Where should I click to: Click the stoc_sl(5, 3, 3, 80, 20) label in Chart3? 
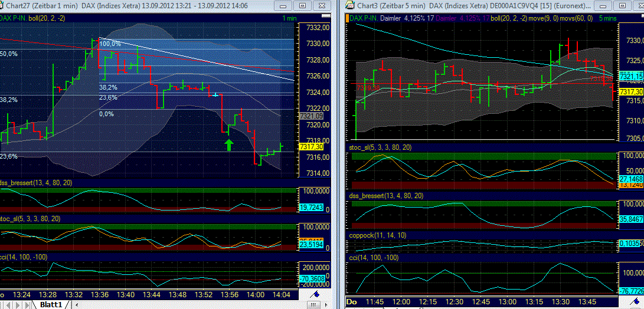click(x=380, y=147)
